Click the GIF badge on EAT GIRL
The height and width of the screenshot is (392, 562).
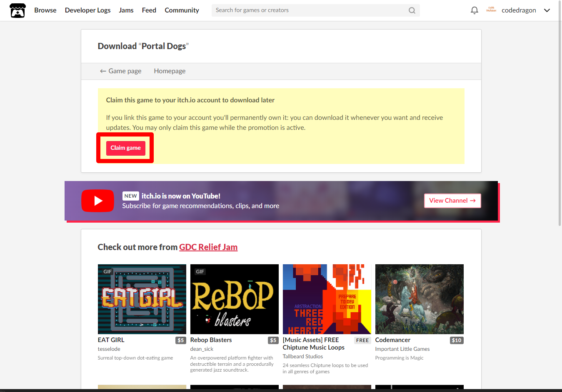[x=107, y=272]
